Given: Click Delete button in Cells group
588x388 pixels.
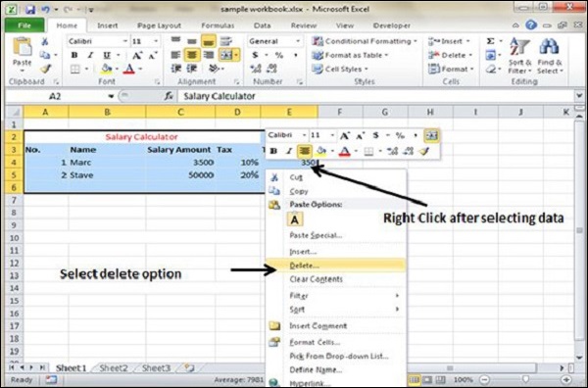Looking at the screenshot, I should (x=450, y=55).
